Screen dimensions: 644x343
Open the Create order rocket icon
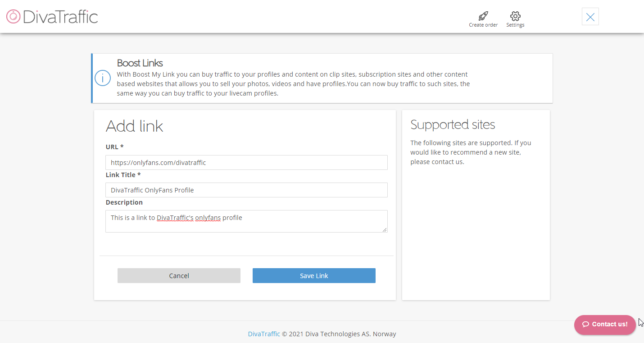483,16
